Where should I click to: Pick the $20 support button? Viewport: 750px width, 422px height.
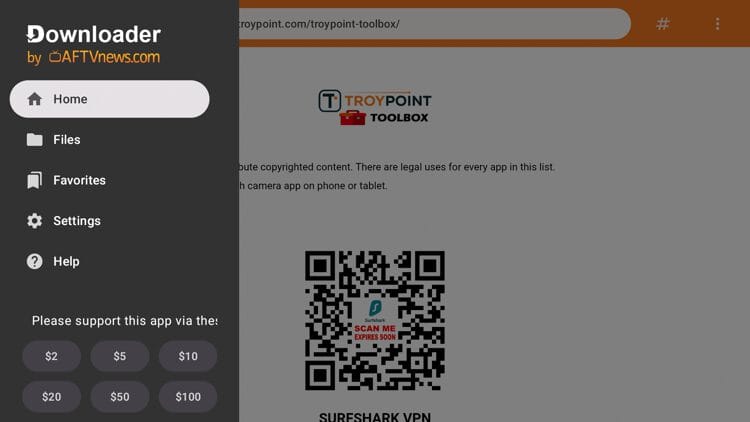[x=52, y=397]
